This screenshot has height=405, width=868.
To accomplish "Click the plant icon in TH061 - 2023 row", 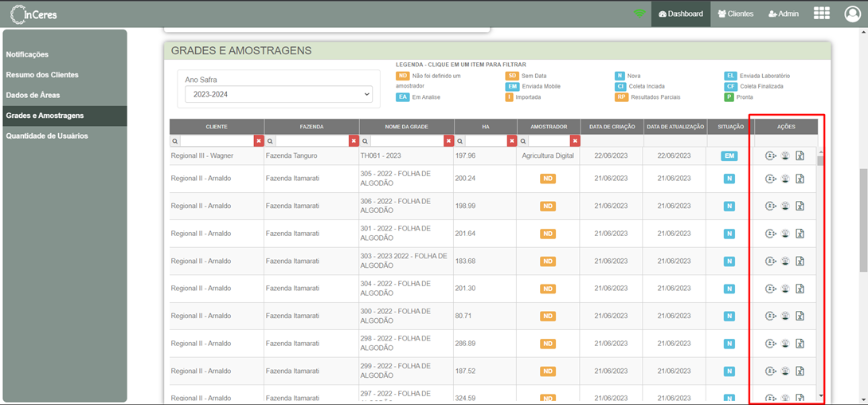I will [785, 156].
